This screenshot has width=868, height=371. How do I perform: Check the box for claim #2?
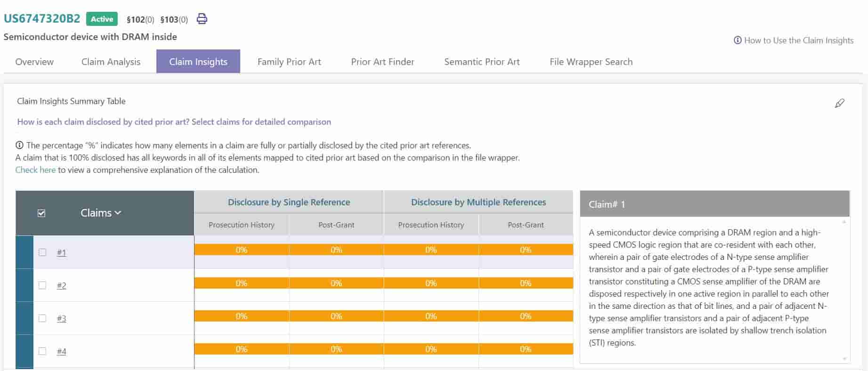click(42, 285)
